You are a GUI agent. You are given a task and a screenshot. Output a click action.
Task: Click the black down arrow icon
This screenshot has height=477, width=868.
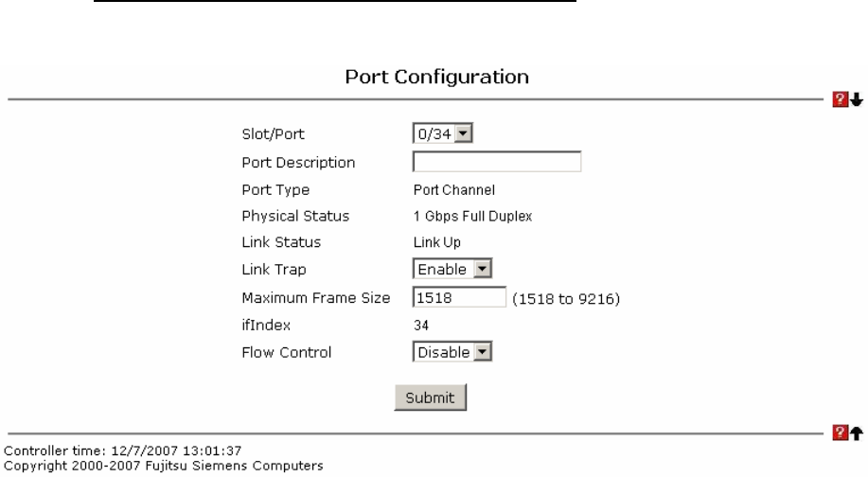(x=858, y=99)
